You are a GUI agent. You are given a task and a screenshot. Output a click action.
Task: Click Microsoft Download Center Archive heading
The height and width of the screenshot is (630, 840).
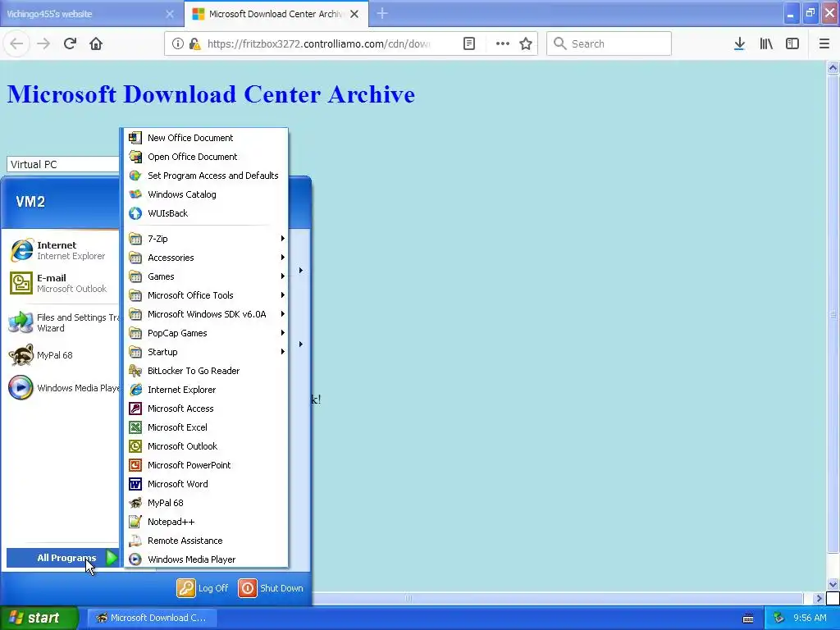coord(211,94)
